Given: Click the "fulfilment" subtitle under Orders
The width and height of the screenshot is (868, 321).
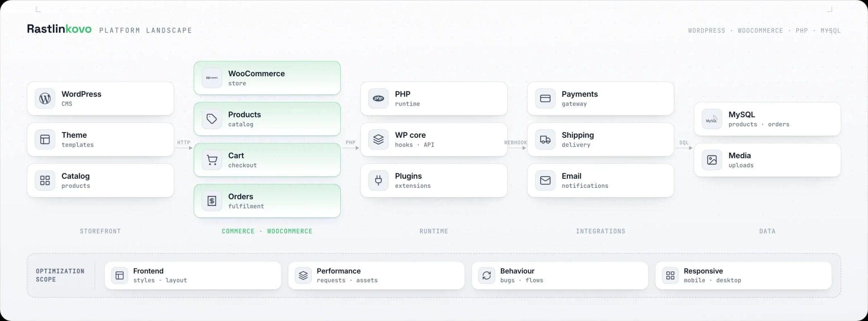Looking at the screenshot, I should click(x=246, y=206).
